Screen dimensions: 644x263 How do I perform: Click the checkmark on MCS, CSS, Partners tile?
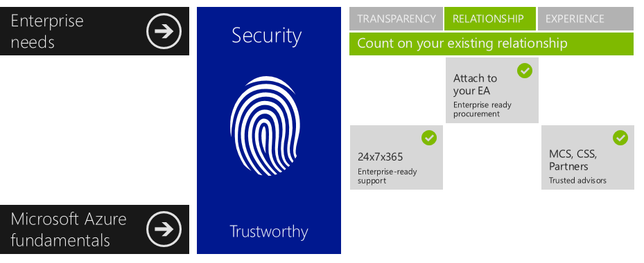click(620, 138)
